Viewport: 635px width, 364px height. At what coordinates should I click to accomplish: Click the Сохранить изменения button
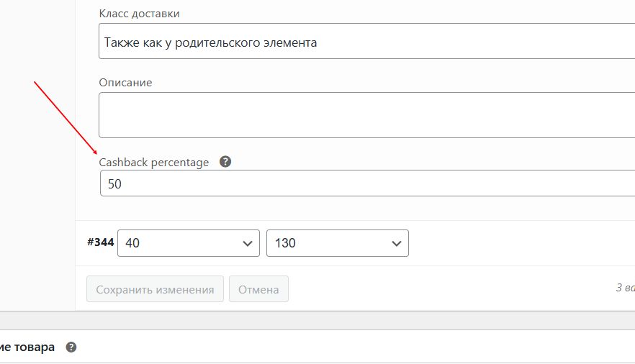[155, 288]
